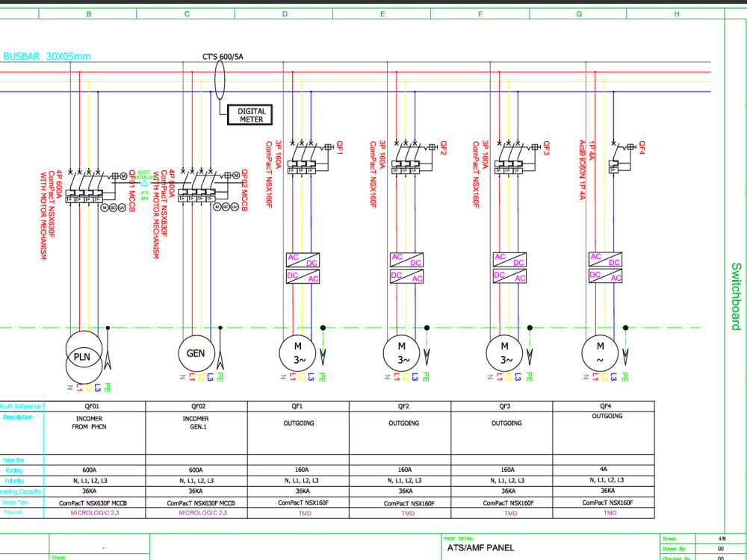Select QF01 circuit reference table cell
This screenshot has height=560, width=747.
coord(95,407)
